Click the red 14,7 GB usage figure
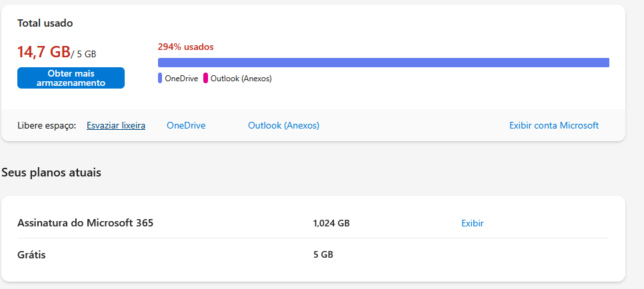Viewport: 644px width, 289px height. [43, 52]
